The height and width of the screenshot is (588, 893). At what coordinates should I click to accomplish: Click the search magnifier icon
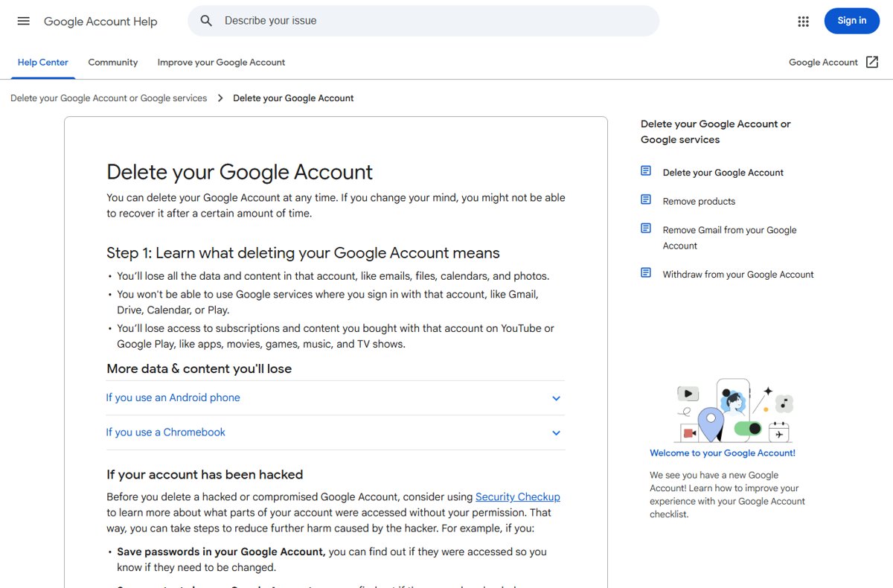(207, 21)
